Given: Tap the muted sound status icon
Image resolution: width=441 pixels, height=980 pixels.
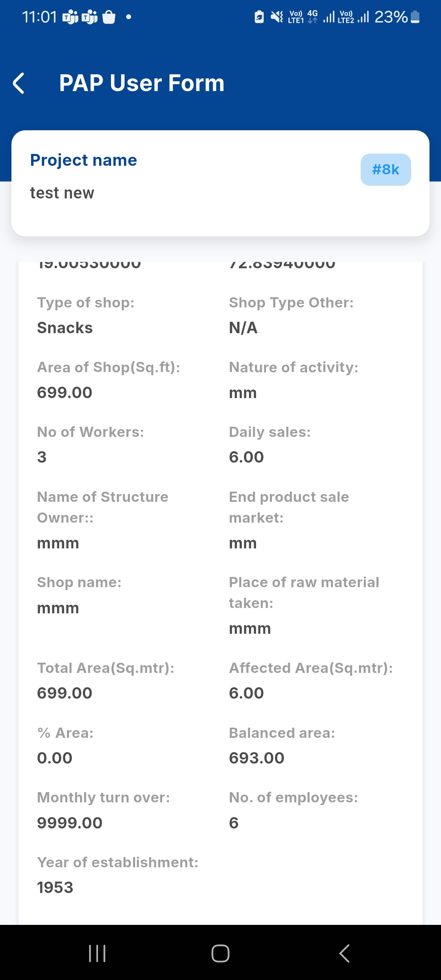Looking at the screenshot, I should point(276,17).
